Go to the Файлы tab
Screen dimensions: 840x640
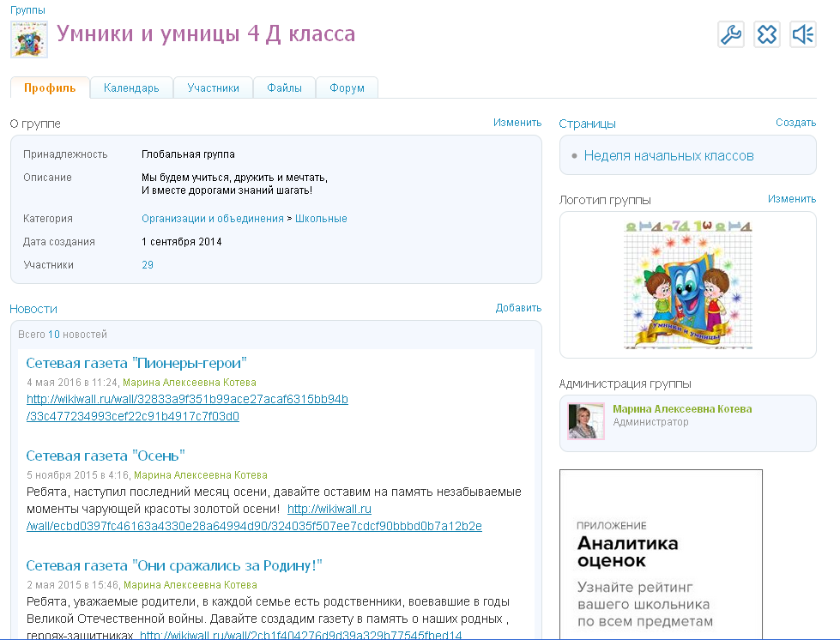[x=284, y=88]
